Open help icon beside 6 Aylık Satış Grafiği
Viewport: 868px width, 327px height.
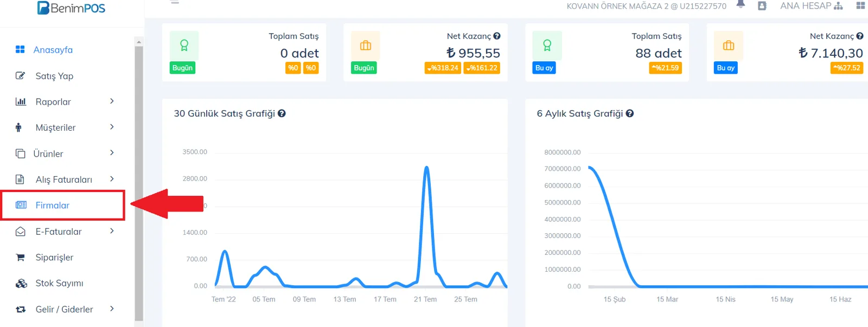pos(630,113)
